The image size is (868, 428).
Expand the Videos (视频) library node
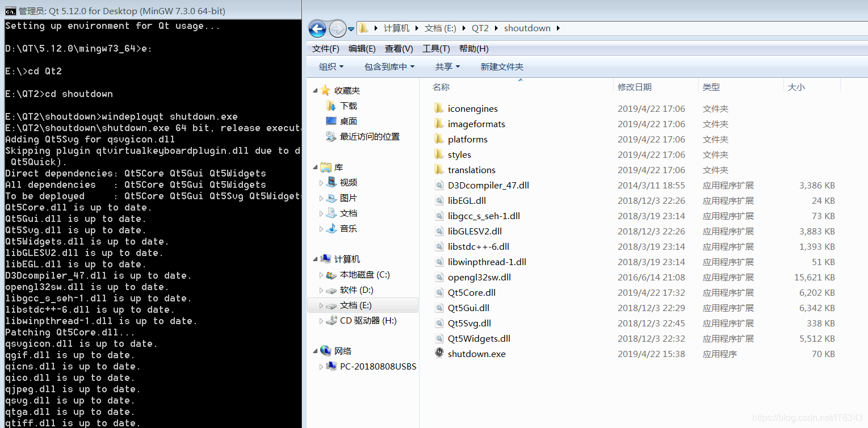point(321,183)
